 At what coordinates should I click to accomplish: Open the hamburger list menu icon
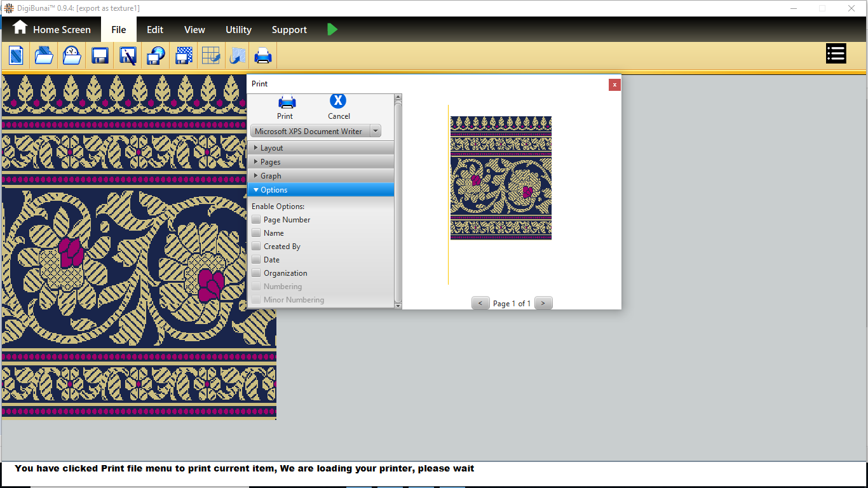pyautogui.click(x=836, y=54)
